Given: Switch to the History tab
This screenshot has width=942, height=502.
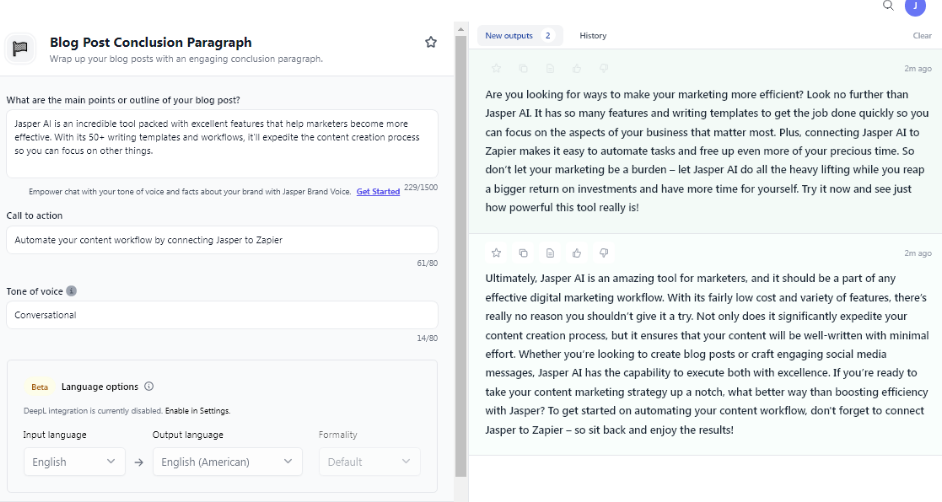Looking at the screenshot, I should point(593,35).
